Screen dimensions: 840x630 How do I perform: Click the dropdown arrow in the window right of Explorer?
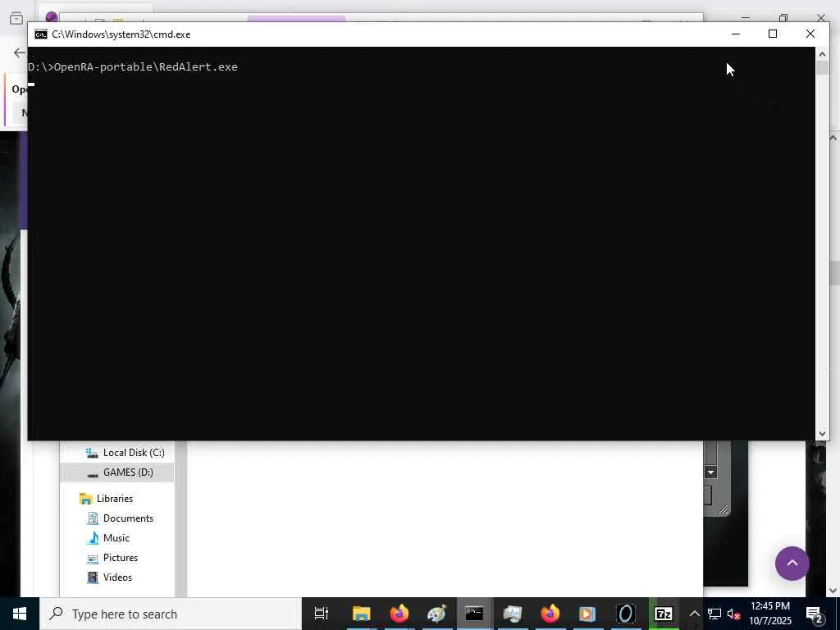(710, 472)
